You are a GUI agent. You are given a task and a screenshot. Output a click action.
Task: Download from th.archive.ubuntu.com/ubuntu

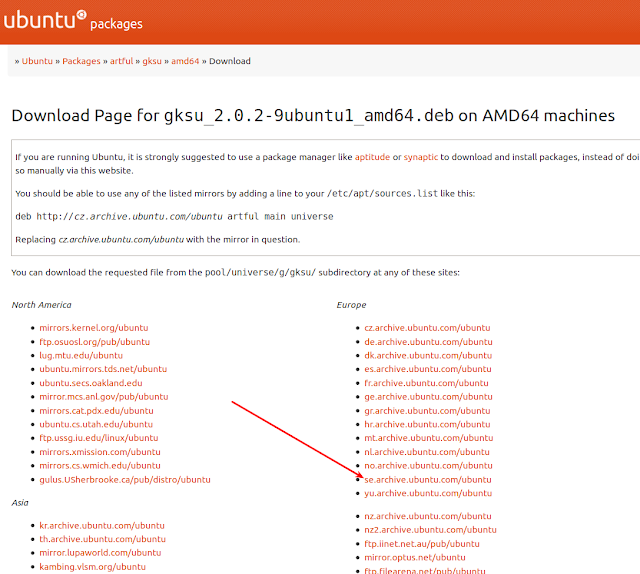pyautogui.click(x=102, y=539)
